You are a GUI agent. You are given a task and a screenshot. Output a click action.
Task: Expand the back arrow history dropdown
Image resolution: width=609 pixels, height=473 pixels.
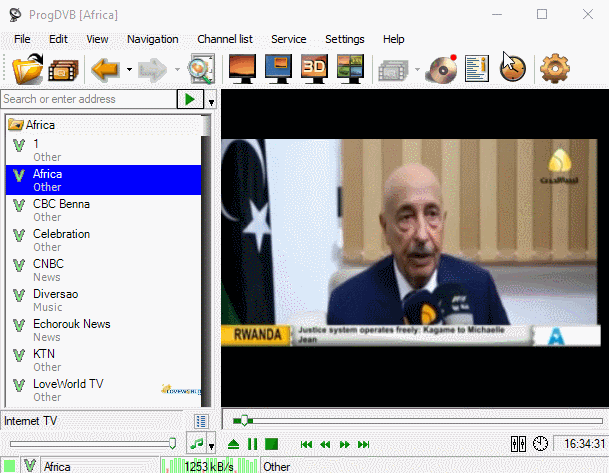(x=129, y=70)
